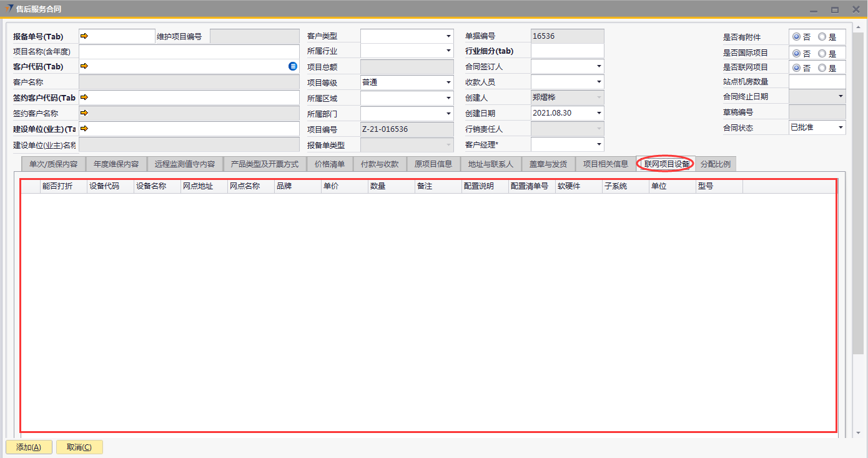This screenshot has height=458, width=868.
Task: Click the orange arrow in 建设单位(业主) field
Action: [84, 129]
